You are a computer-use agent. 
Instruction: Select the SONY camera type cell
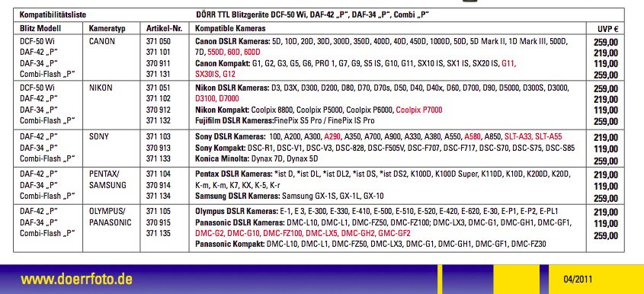[99, 136]
